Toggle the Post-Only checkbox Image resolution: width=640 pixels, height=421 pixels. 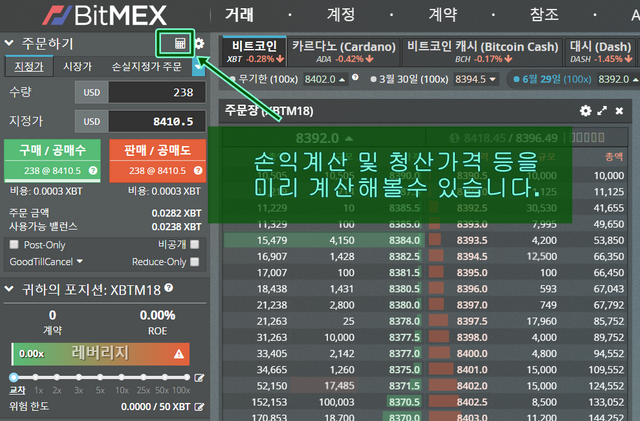pos(14,244)
